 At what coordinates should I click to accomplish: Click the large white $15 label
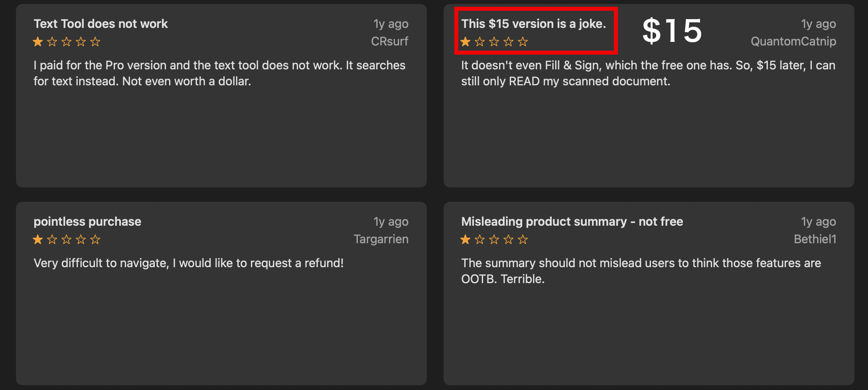click(672, 31)
